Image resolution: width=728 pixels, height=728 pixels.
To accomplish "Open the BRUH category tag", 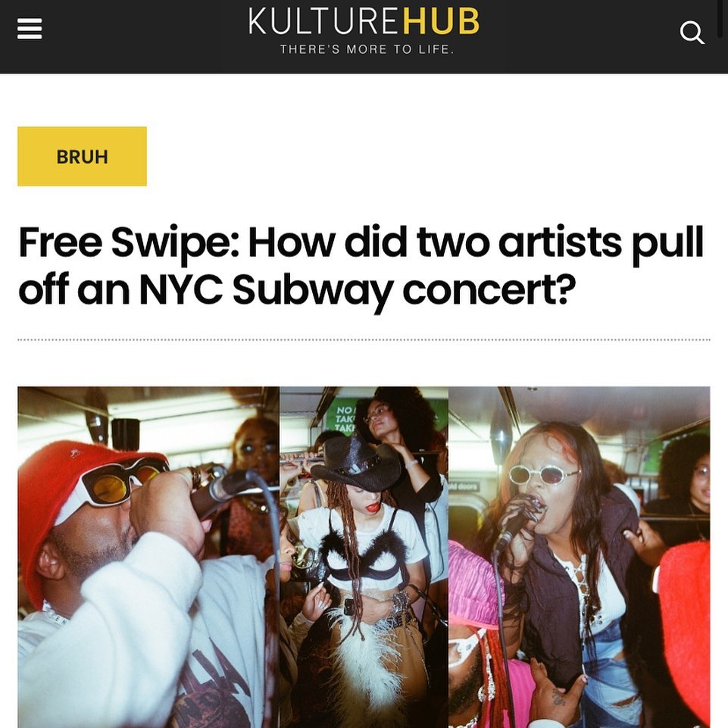I will coord(82,157).
